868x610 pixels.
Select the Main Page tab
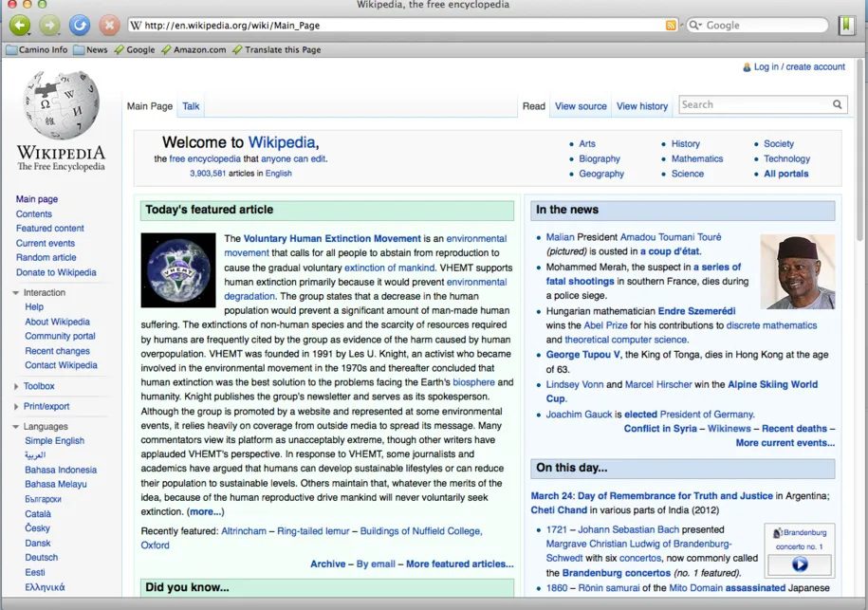point(150,106)
